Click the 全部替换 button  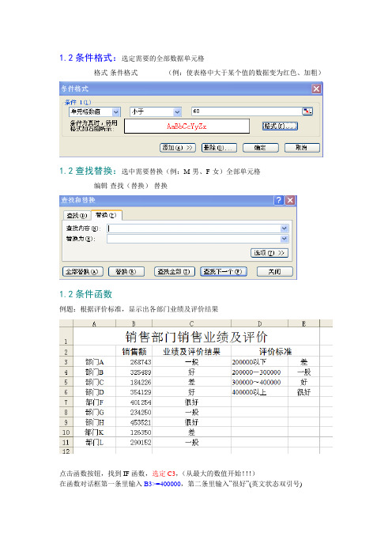82,271
